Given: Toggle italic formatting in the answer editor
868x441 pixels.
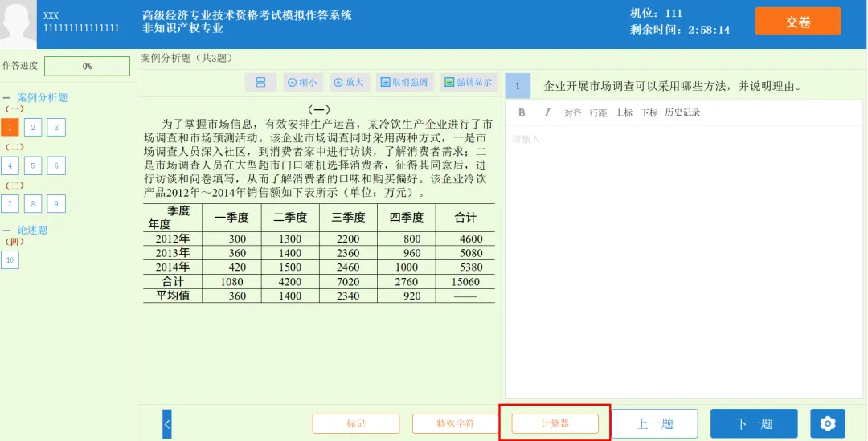Looking at the screenshot, I should coord(547,113).
